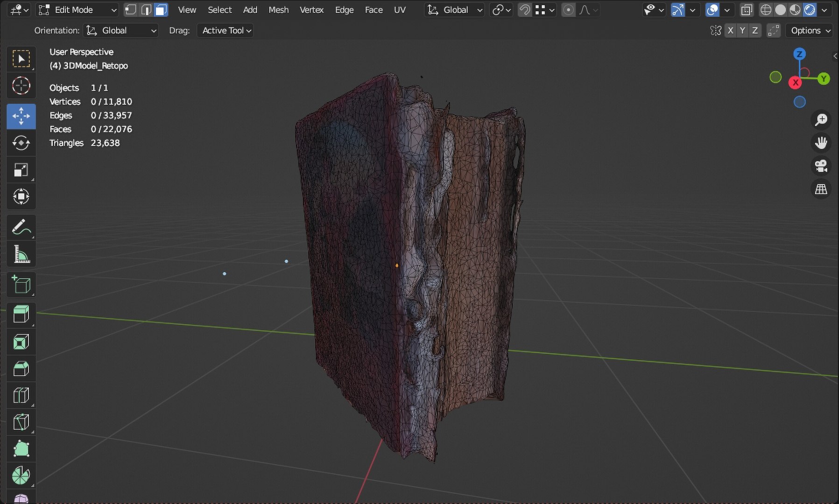This screenshot has height=504, width=839.
Task: Toggle X-ray display
Action: coord(747,10)
